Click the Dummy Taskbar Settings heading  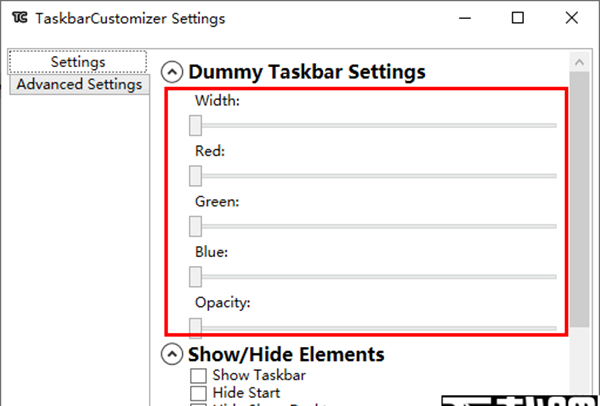coord(307,72)
